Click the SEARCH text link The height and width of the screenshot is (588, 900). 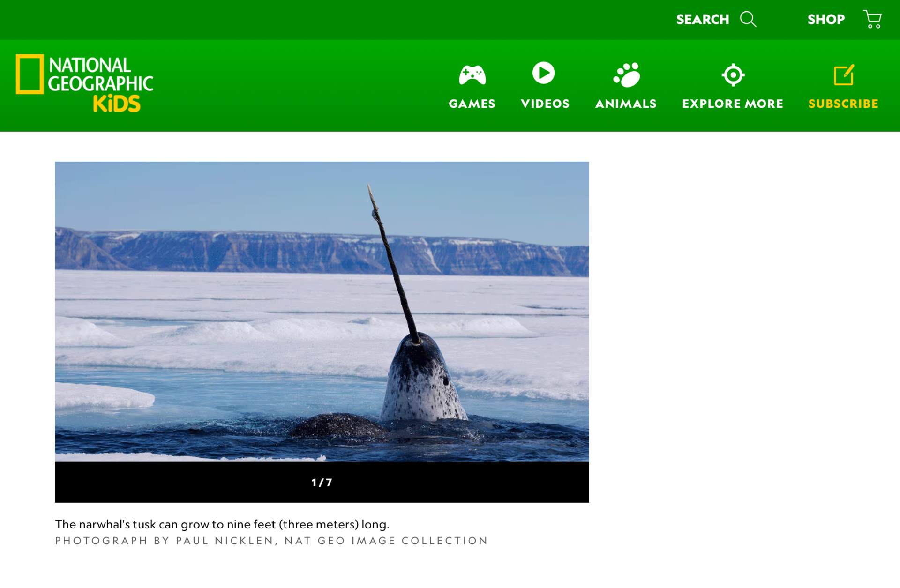(702, 20)
